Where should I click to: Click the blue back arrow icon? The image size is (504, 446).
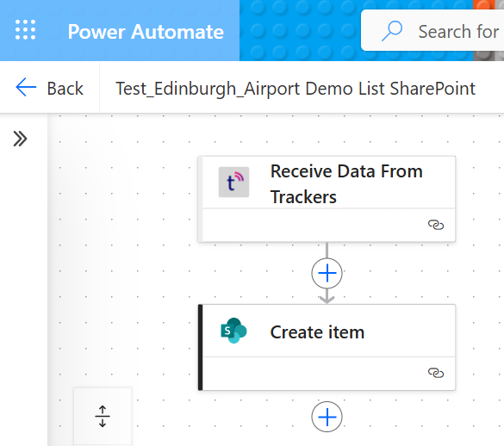(x=26, y=88)
